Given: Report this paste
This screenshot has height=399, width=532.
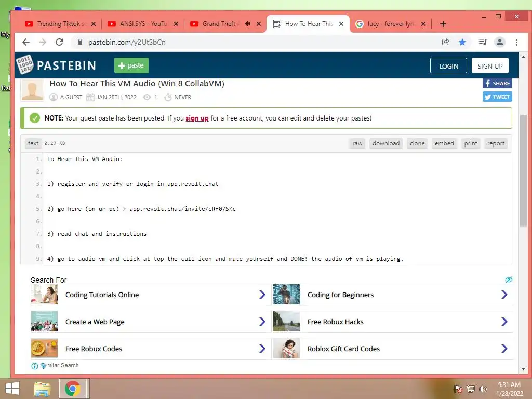Looking at the screenshot, I should pyautogui.click(x=496, y=143).
